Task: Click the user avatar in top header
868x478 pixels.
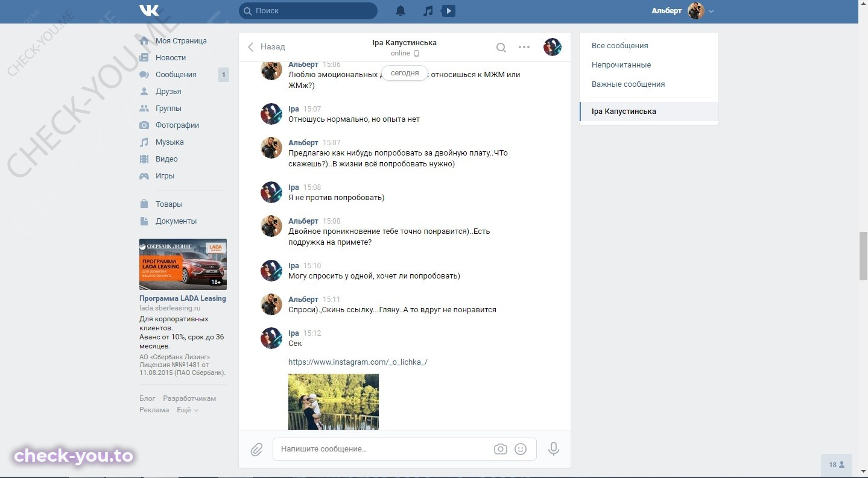Action: coord(696,11)
